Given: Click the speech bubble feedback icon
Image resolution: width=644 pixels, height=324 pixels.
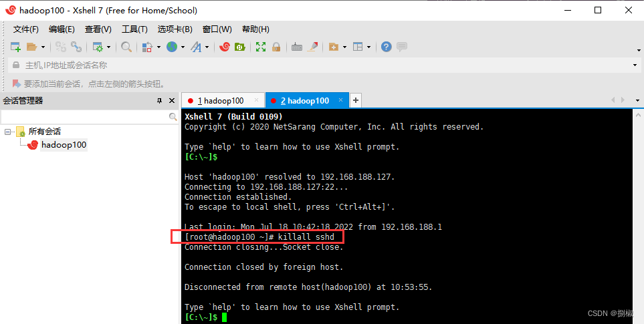Looking at the screenshot, I should [402, 47].
